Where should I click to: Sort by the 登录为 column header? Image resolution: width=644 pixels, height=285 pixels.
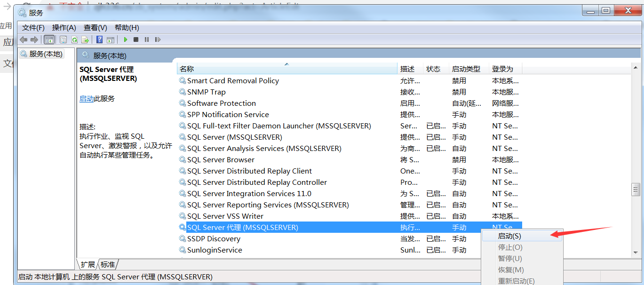click(506, 69)
